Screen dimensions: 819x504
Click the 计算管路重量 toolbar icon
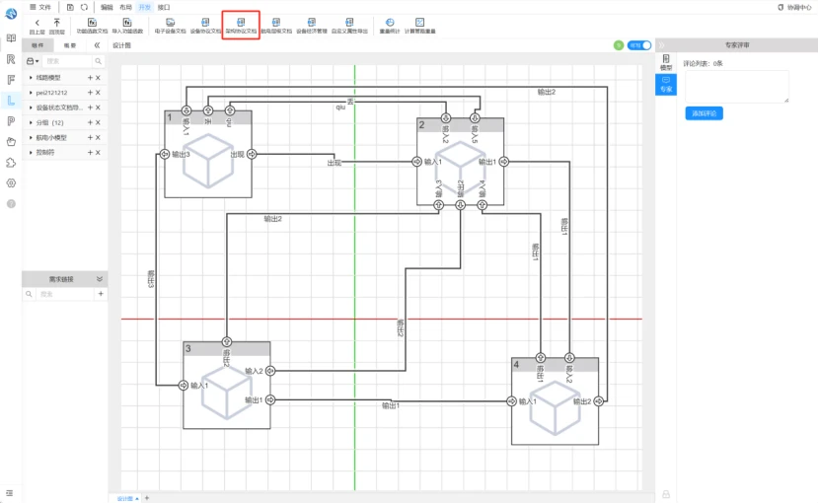[x=420, y=23]
